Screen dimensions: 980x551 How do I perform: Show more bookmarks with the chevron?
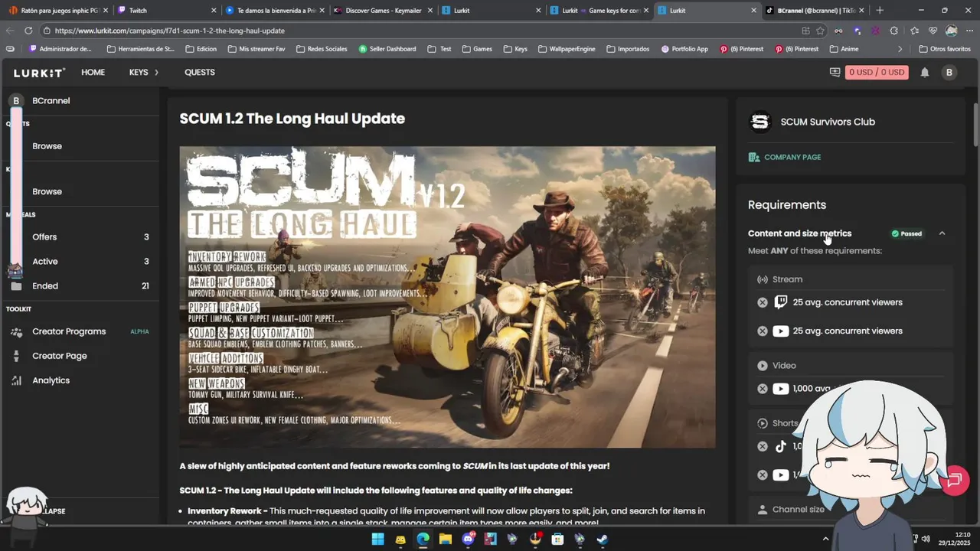[x=900, y=49]
